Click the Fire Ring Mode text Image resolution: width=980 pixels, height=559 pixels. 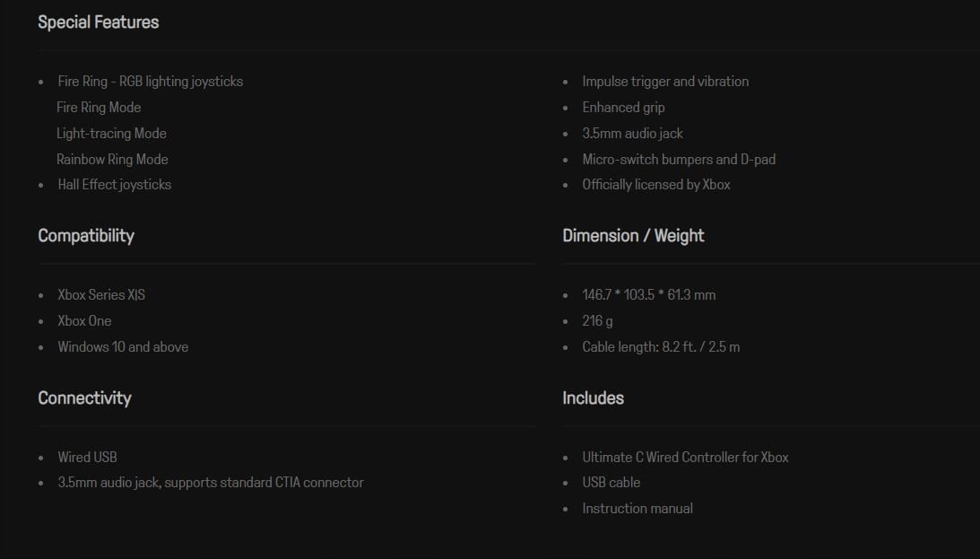coord(99,108)
